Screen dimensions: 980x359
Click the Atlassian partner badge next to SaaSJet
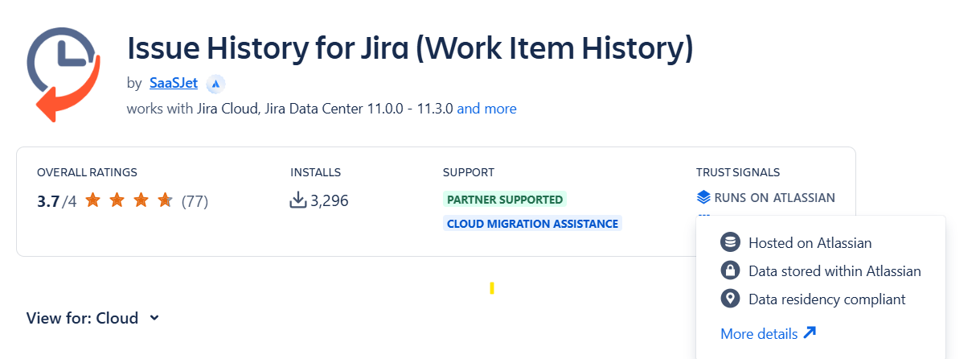tap(215, 84)
